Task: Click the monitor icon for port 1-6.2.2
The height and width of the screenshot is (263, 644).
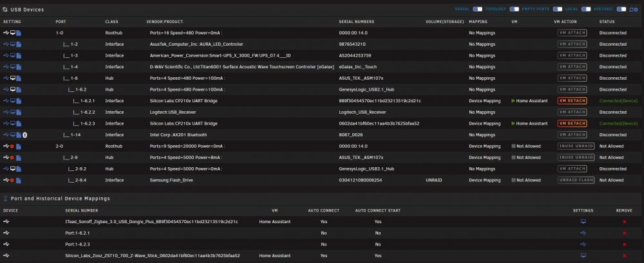Action: pos(13,112)
